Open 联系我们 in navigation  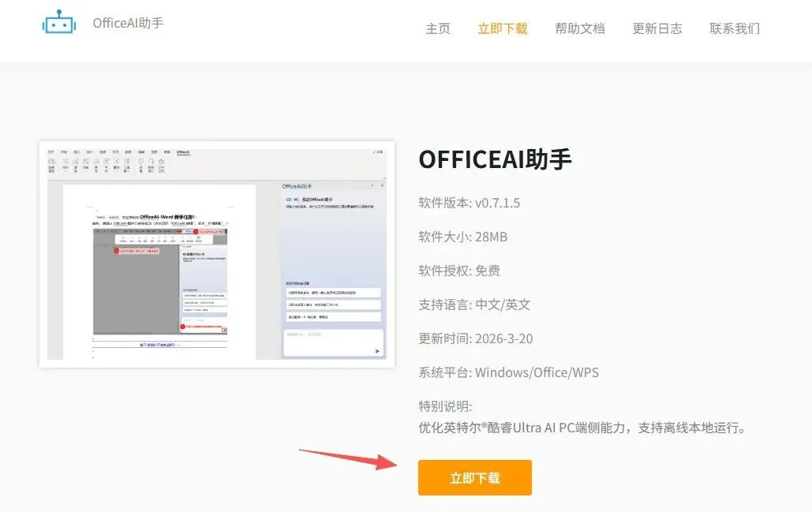pyautogui.click(x=735, y=28)
